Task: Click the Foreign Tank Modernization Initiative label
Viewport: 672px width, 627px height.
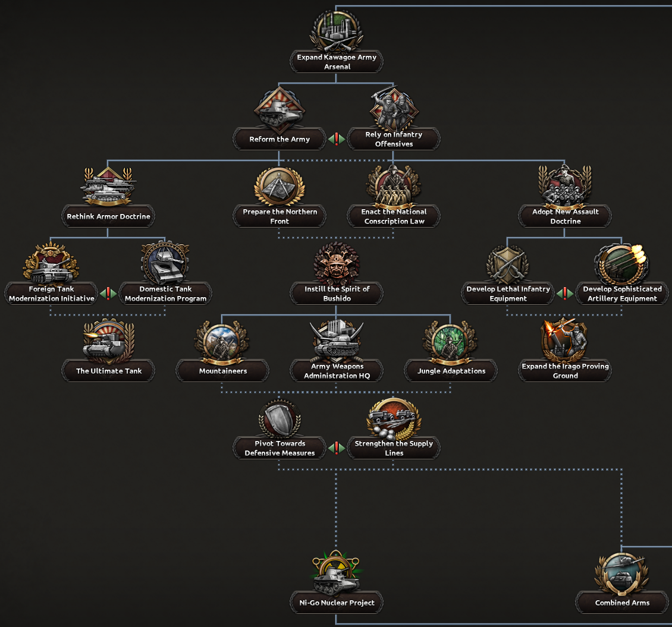Action: 51,294
